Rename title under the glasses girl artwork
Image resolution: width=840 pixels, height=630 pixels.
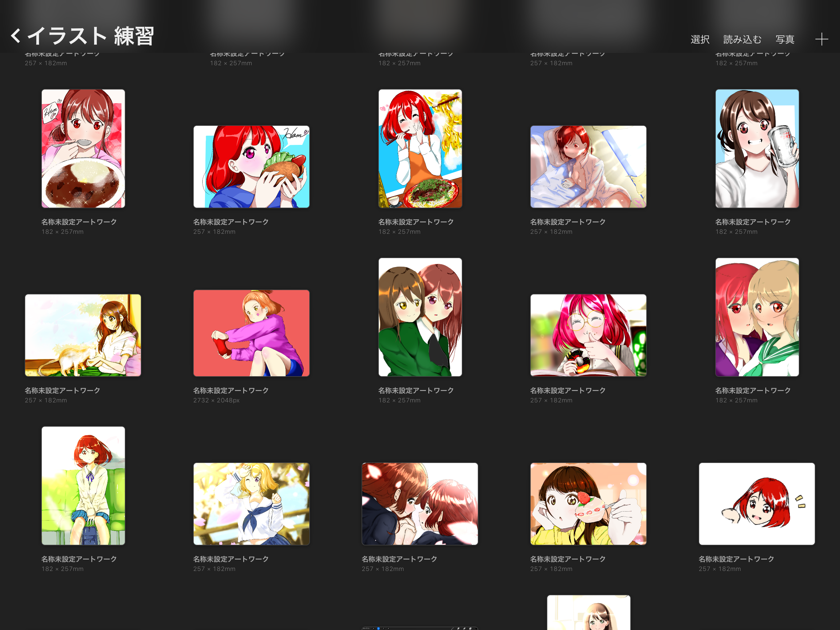coord(568,391)
